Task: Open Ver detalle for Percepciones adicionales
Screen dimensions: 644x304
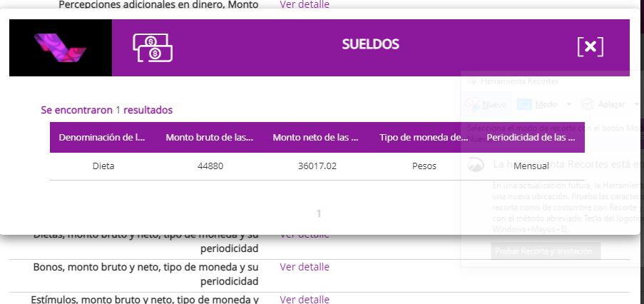Action: 305,5
